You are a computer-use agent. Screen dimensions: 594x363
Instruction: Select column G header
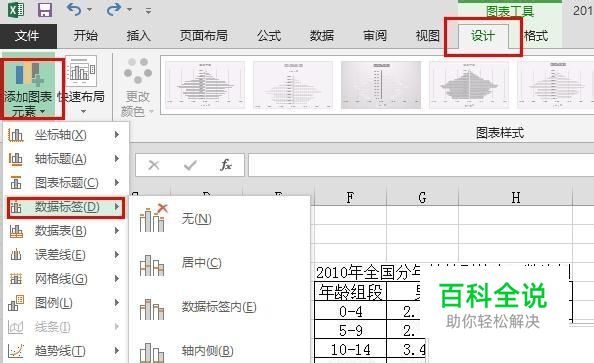click(x=422, y=197)
